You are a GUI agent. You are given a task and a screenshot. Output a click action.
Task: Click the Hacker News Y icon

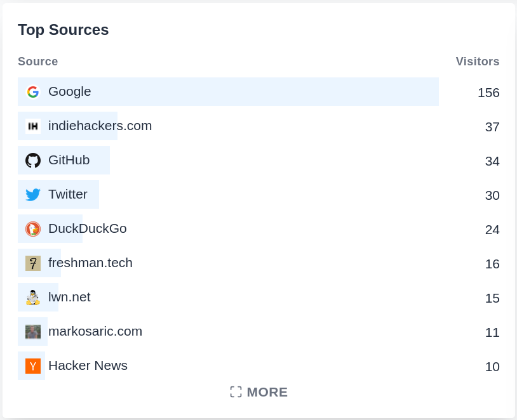[x=32, y=365]
